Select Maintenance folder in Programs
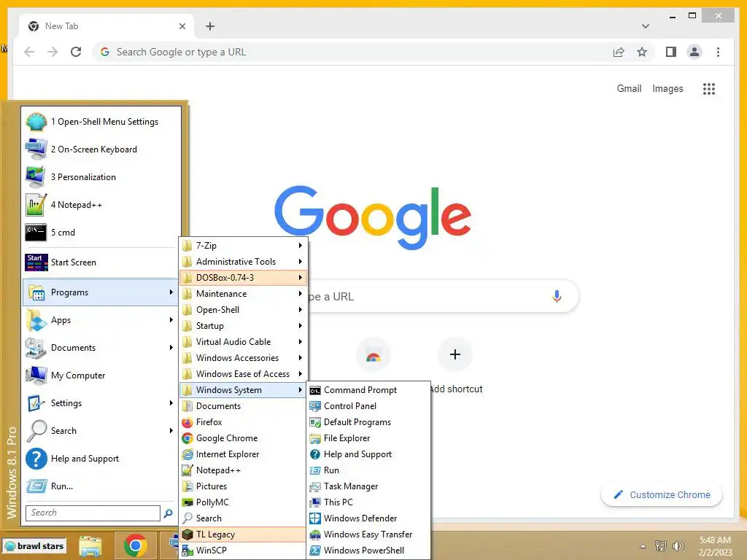 coord(243,294)
